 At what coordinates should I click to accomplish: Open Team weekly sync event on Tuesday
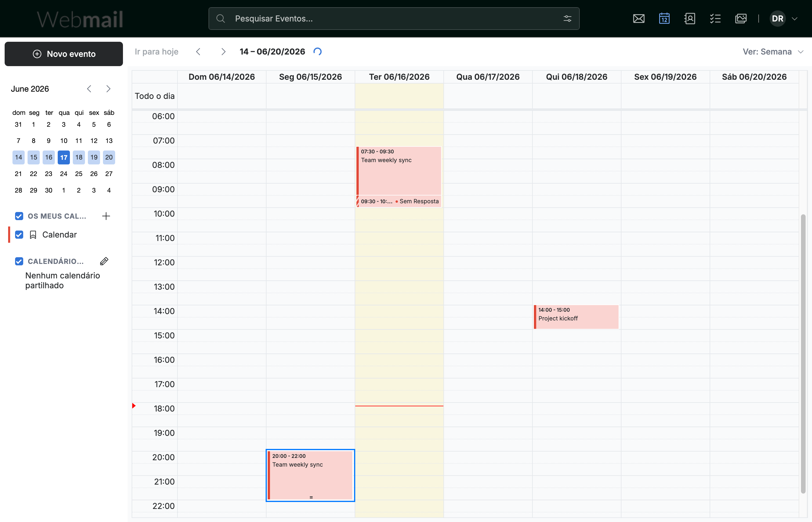(399, 171)
